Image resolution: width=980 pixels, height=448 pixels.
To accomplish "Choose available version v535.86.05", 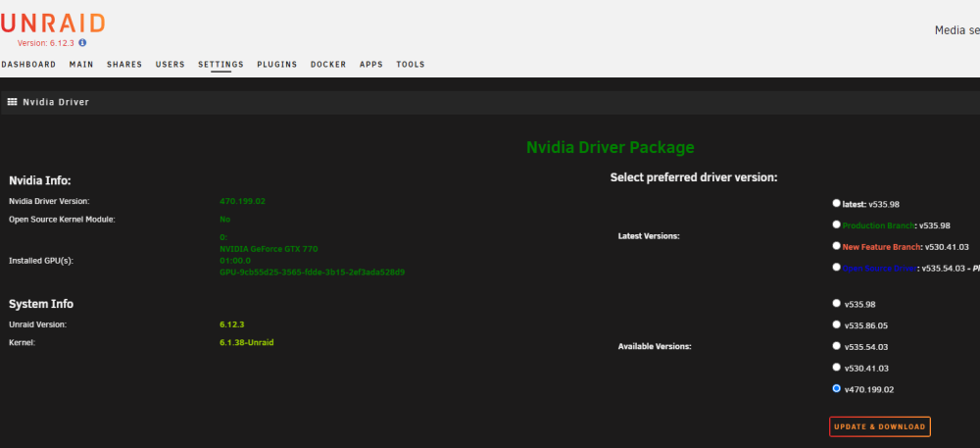I will pos(836,324).
